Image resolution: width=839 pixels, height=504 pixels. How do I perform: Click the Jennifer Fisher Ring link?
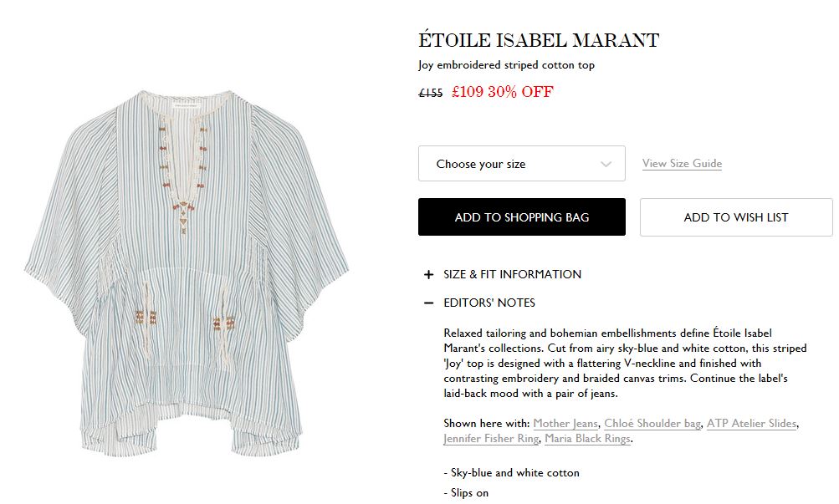pyautogui.click(x=491, y=439)
